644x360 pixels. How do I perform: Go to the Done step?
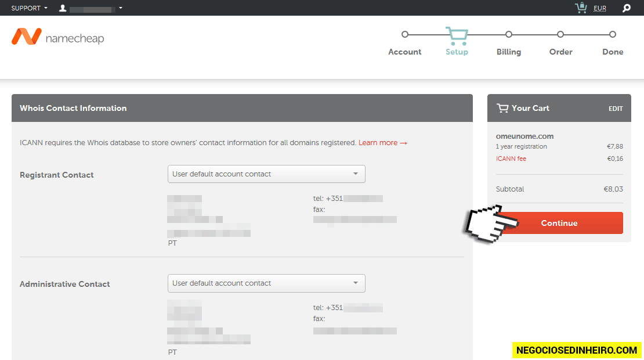[612, 52]
